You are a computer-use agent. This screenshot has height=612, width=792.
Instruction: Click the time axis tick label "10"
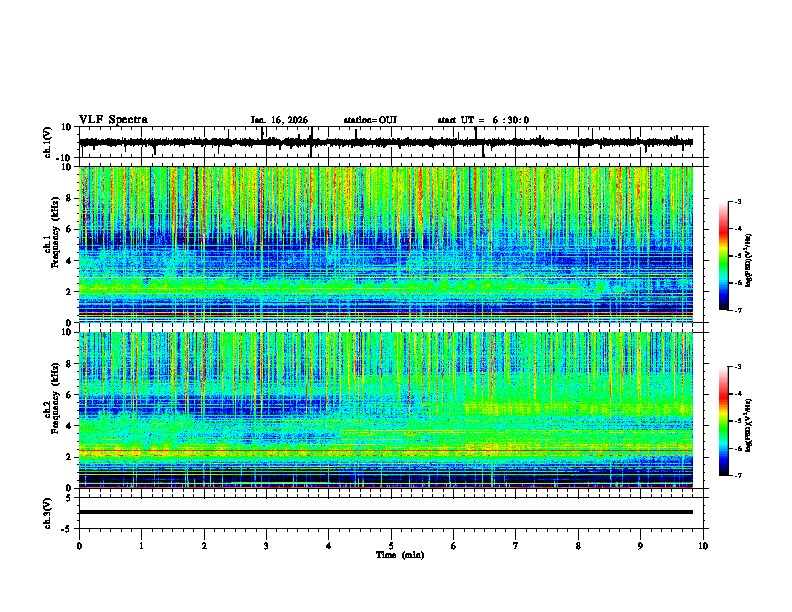pos(703,545)
